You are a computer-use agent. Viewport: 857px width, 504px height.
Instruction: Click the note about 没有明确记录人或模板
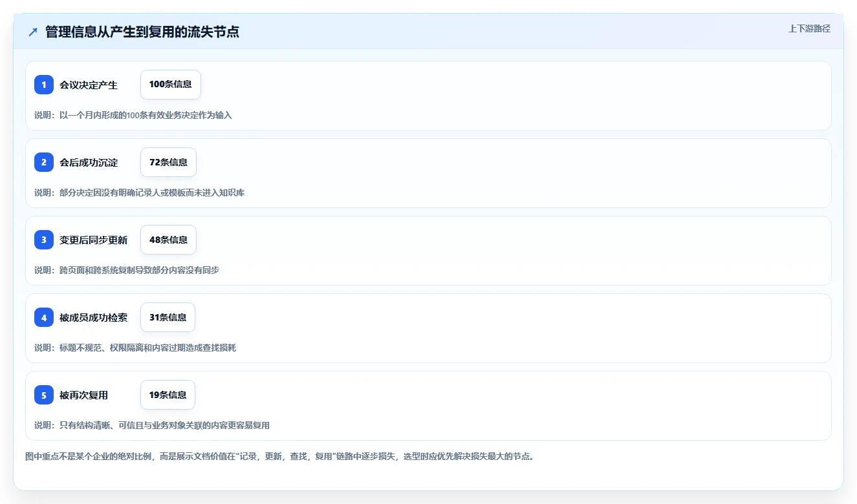point(140,193)
